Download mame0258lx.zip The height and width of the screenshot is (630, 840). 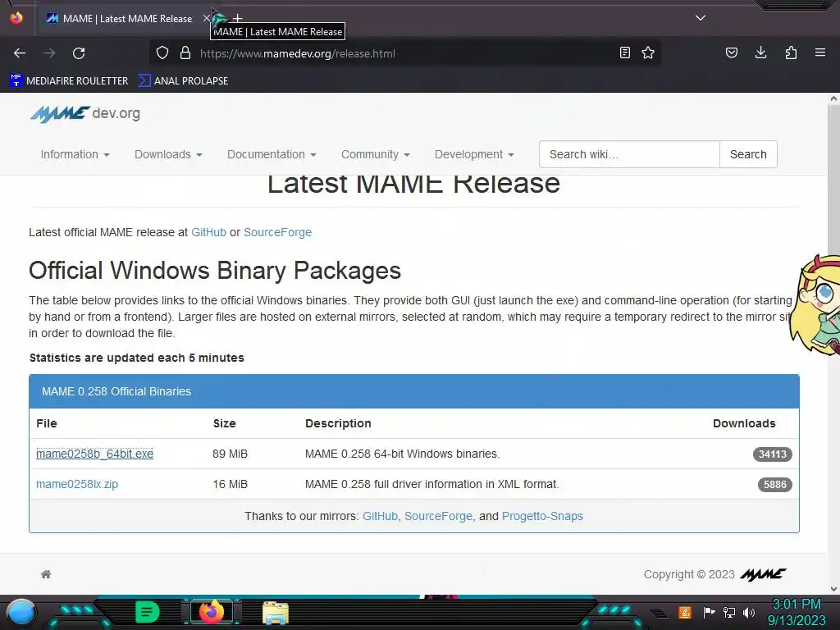click(77, 484)
